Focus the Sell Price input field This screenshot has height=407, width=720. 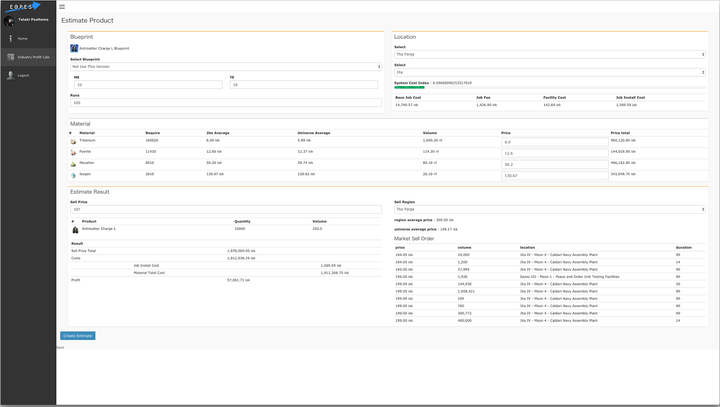(225, 209)
